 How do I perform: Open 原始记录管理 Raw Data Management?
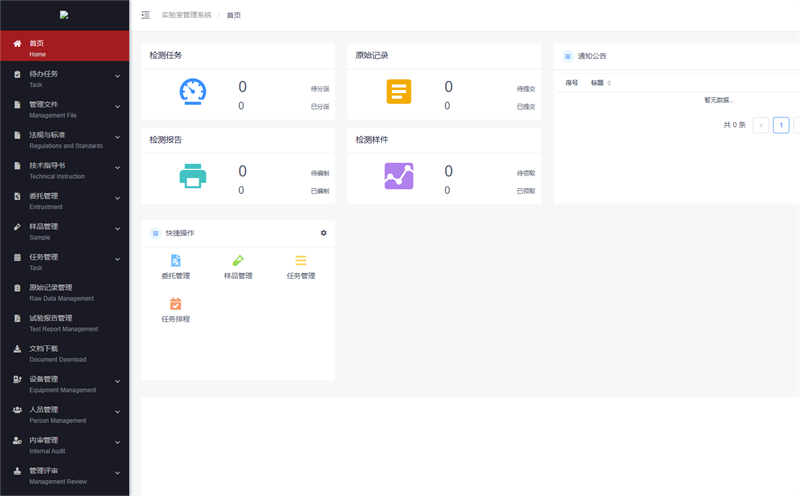click(x=64, y=292)
